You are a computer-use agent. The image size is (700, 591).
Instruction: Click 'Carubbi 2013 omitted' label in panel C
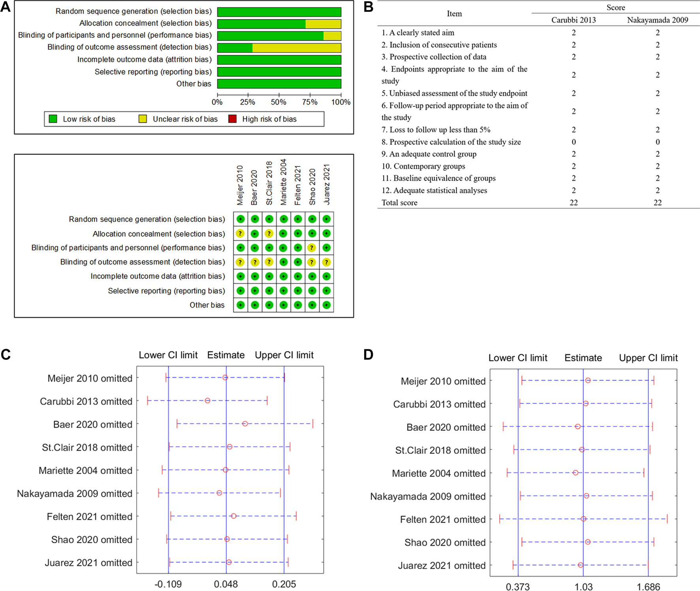coord(86,401)
